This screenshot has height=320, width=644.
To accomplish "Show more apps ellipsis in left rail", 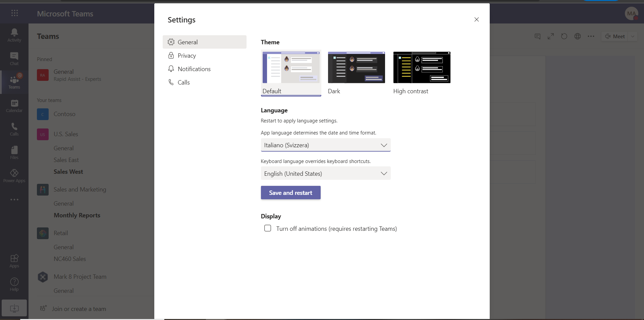I will point(14,200).
